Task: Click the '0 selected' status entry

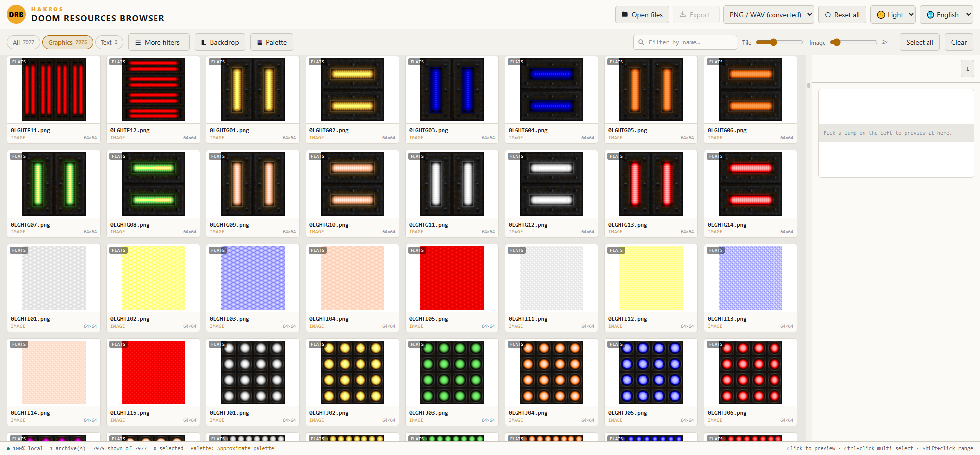Action: pos(168,448)
